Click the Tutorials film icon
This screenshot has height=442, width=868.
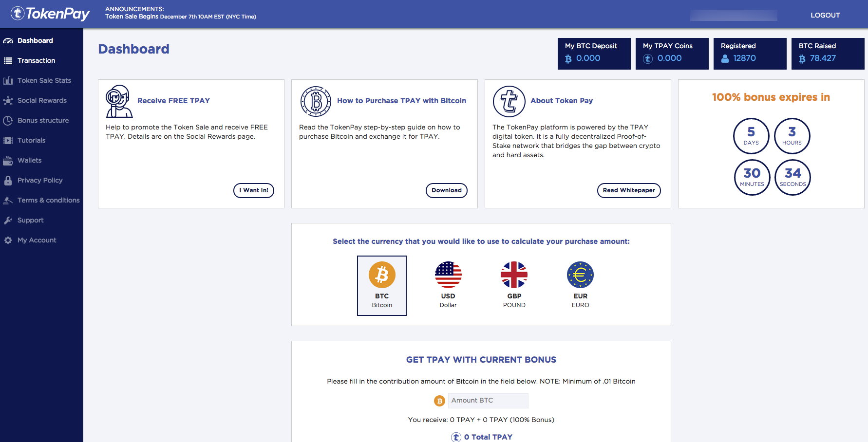click(x=8, y=141)
